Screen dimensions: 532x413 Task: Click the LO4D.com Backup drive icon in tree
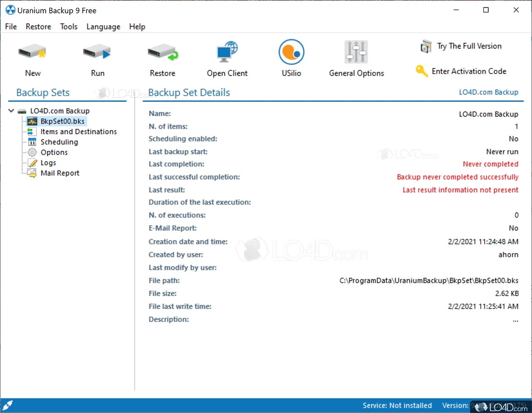click(22, 111)
